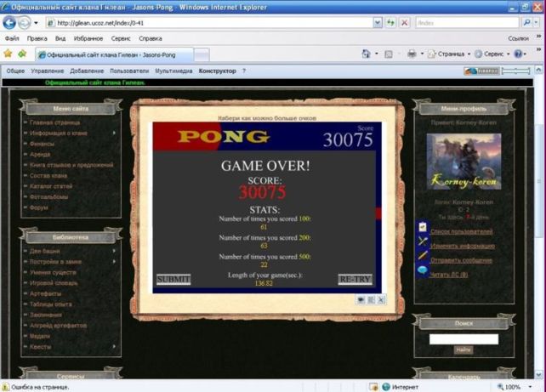The height and width of the screenshot is (392, 546).
Task: Open the Отправить сообщение link
Action: click(x=461, y=260)
